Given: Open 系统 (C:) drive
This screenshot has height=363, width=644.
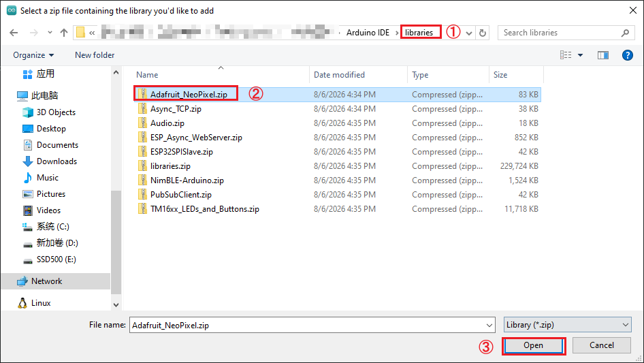Looking at the screenshot, I should click(52, 227).
